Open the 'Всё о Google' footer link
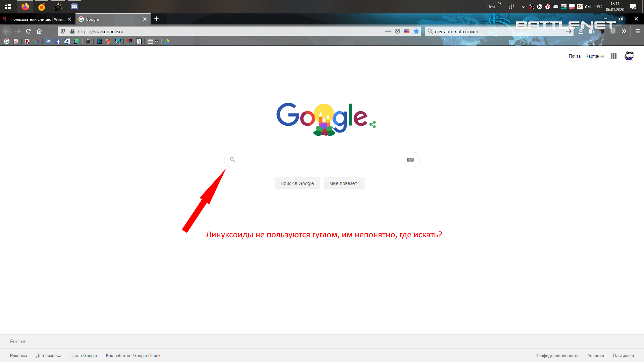This screenshot has width=644, height=362. (84, 355)
